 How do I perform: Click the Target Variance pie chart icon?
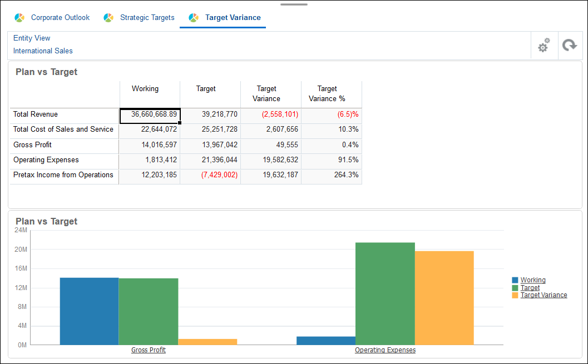point(193,17)
